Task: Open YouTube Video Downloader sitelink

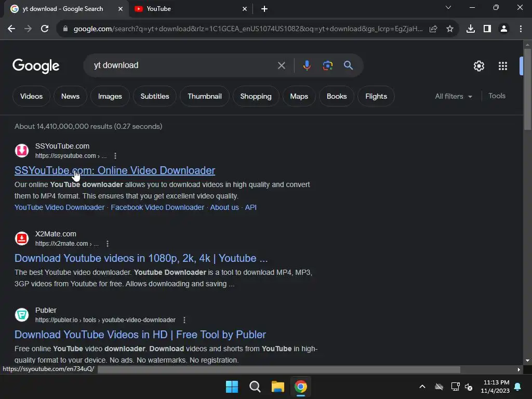Action: pos(59,207)
